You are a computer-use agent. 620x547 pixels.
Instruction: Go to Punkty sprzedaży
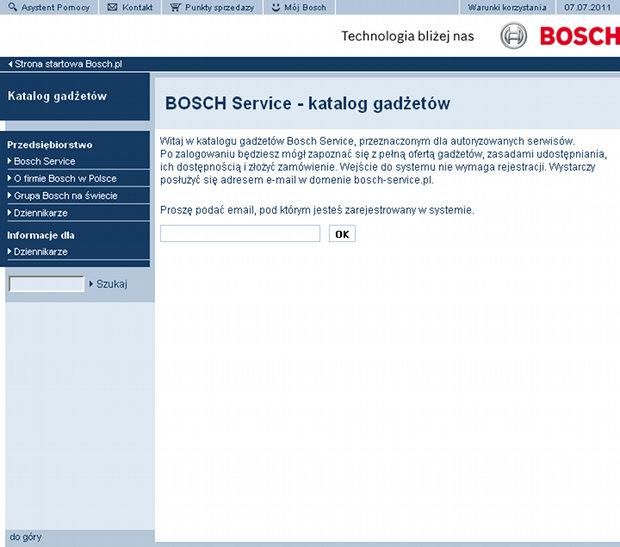[x=219, y=8]
